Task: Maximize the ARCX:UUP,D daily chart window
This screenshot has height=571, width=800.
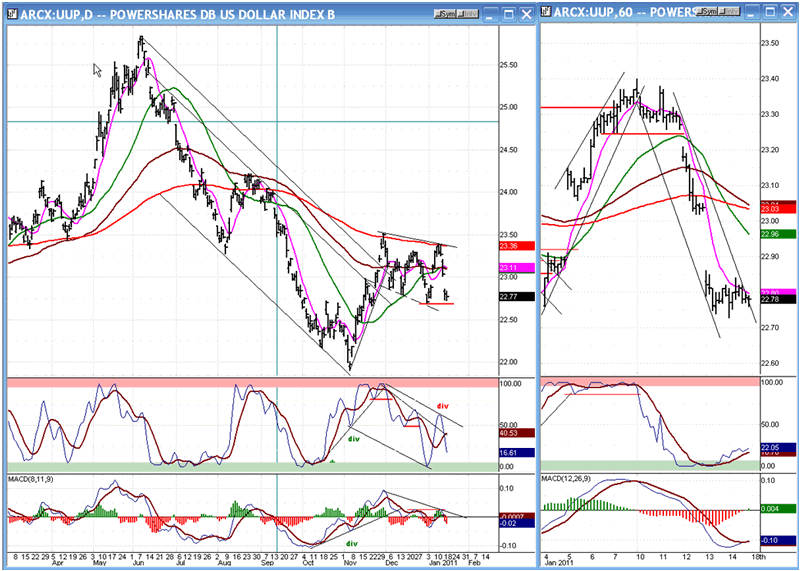Action: point(509,14)
